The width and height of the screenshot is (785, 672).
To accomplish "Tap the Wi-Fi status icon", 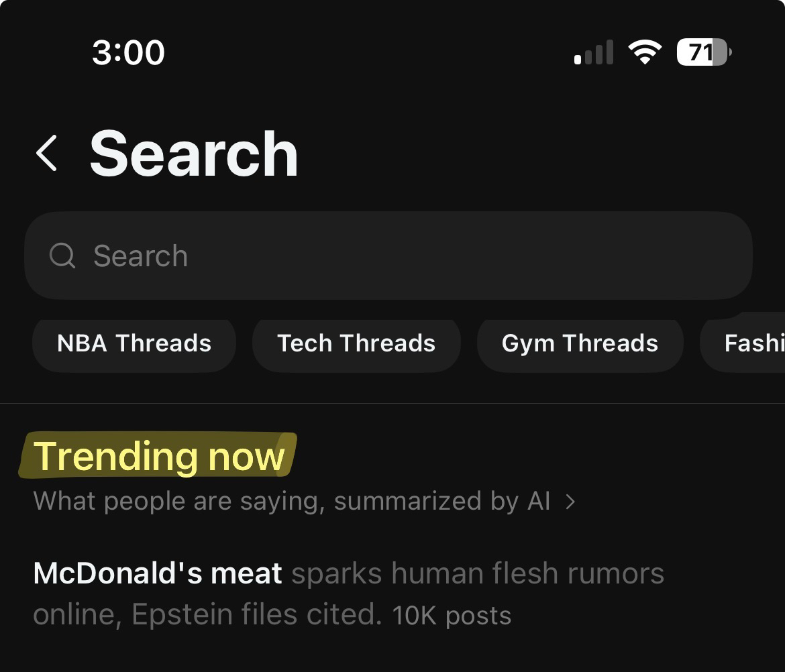I will click(x=644, y=52).
